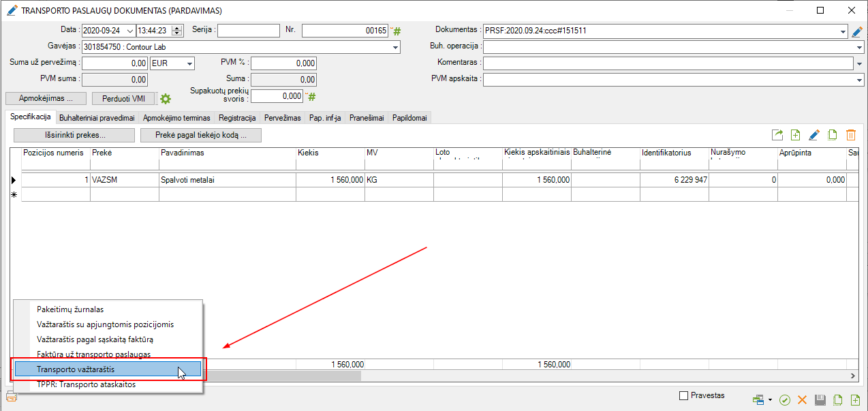Viewport: 868px width, 411px height.
Task: Click the green gear icon beside Perduoti VMI
Action: 165,99
